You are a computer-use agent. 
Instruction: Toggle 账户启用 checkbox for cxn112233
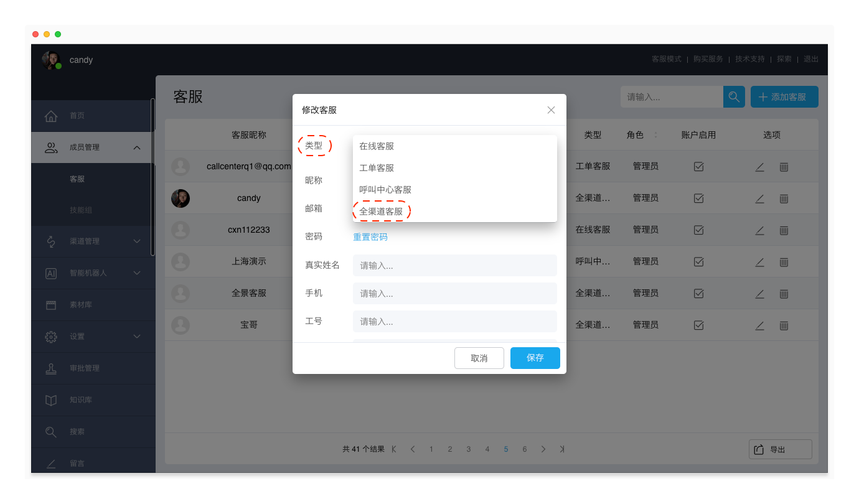(698, 230)
